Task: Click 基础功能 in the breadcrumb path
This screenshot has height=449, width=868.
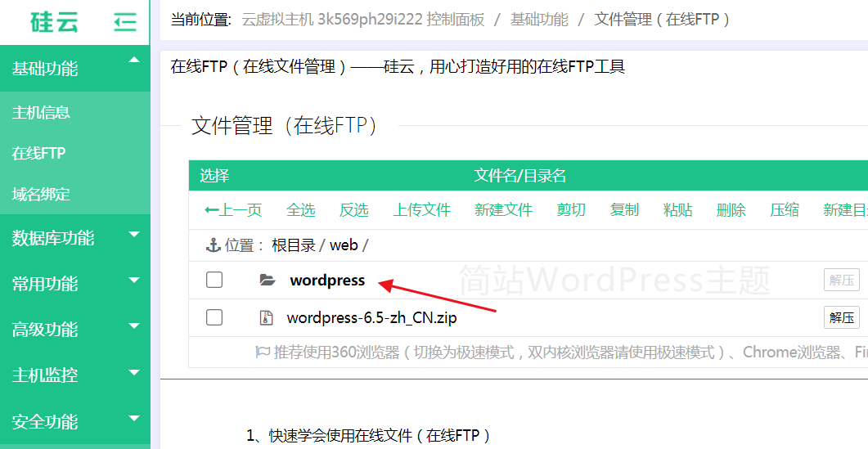Action: click(x=539, y=19)
